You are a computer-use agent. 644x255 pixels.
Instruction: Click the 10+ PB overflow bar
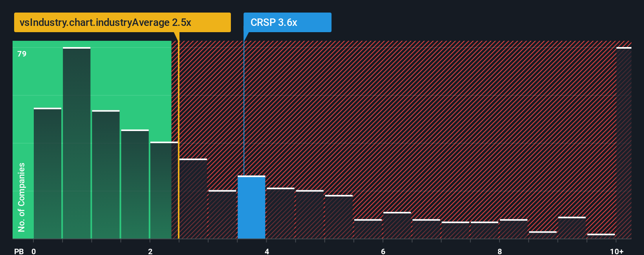[x=624, y=143]
